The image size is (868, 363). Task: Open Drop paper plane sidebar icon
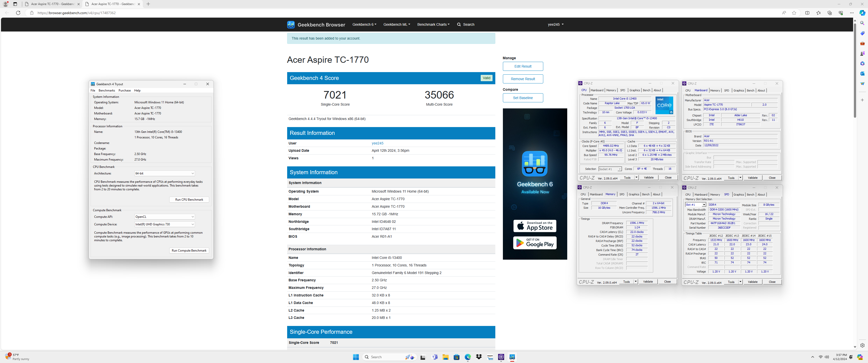pos(862,83)
